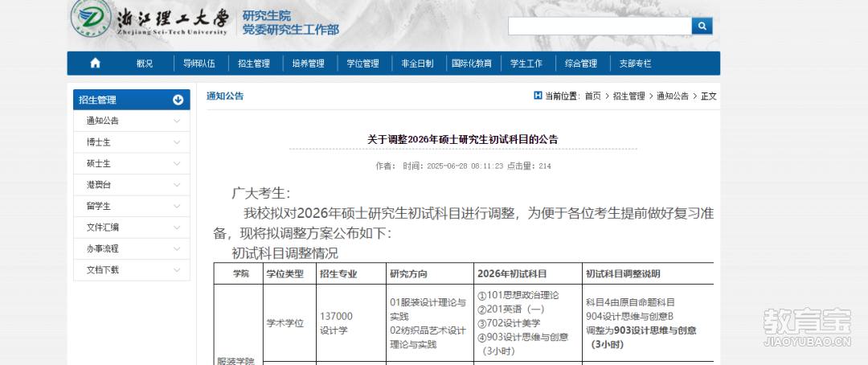Click the down-arrow icon beside 招生管理 header
868x365 pixels.
(178, 100)
